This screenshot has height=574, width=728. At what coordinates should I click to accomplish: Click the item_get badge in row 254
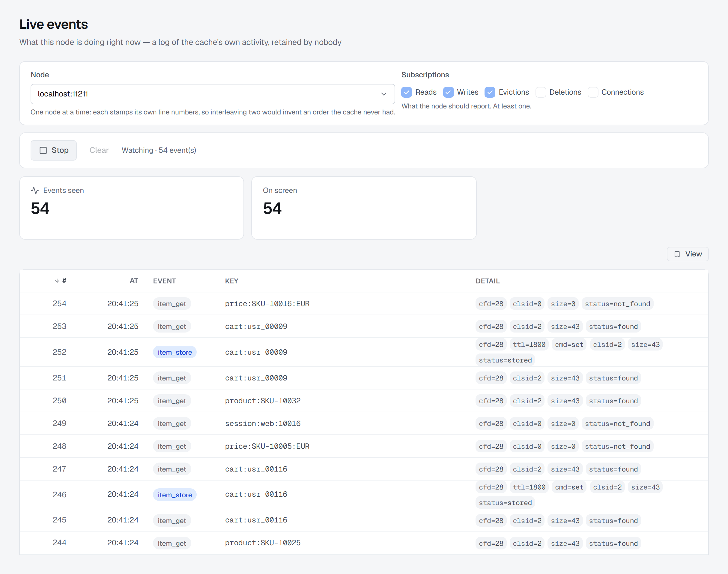pyautogui.click(x=172, y=304)
